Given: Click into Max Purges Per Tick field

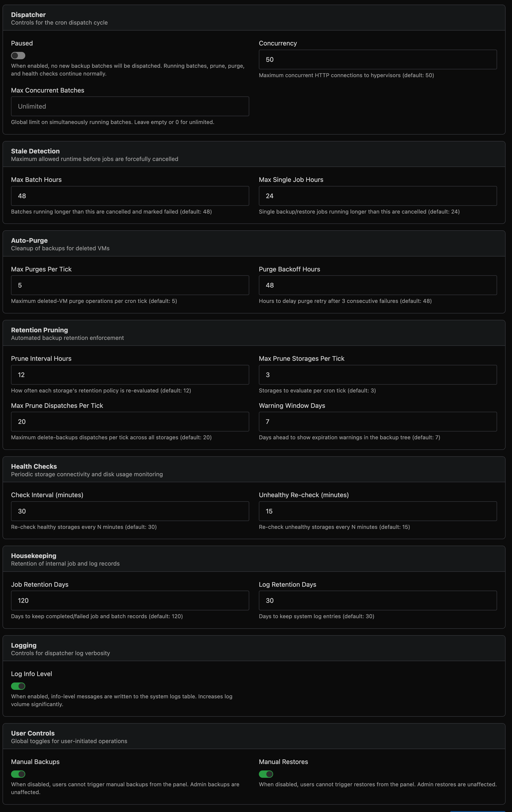Looking at the screenshot, I should [x=130, y=285].
